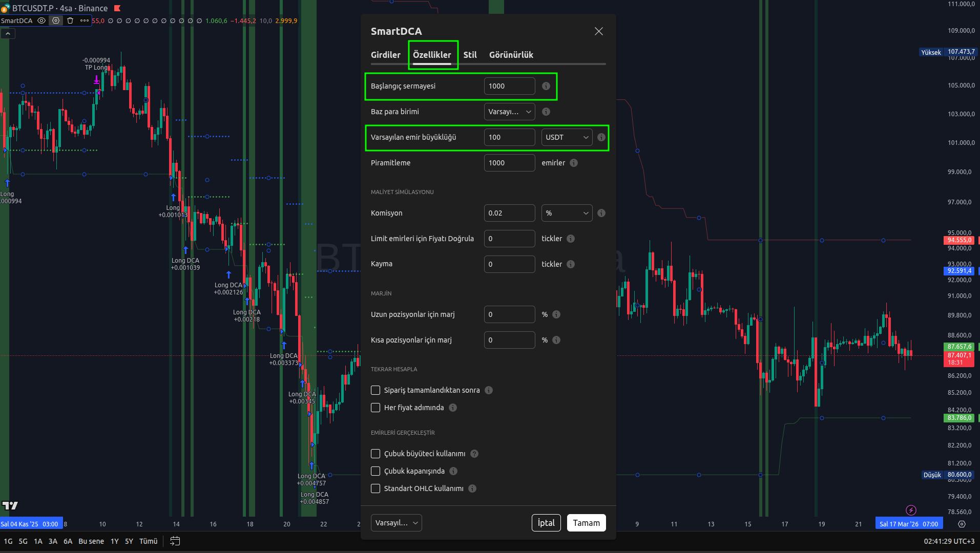Open USDT order size unit dropdown
This screenshot has height=553, width=980.
pos(567,137)
